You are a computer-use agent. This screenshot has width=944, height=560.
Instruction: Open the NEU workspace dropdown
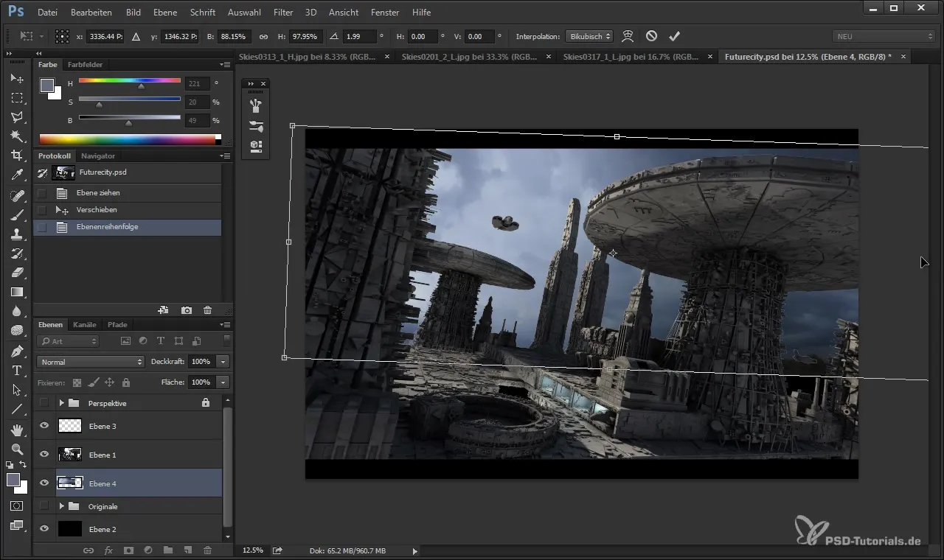[884, 36]
